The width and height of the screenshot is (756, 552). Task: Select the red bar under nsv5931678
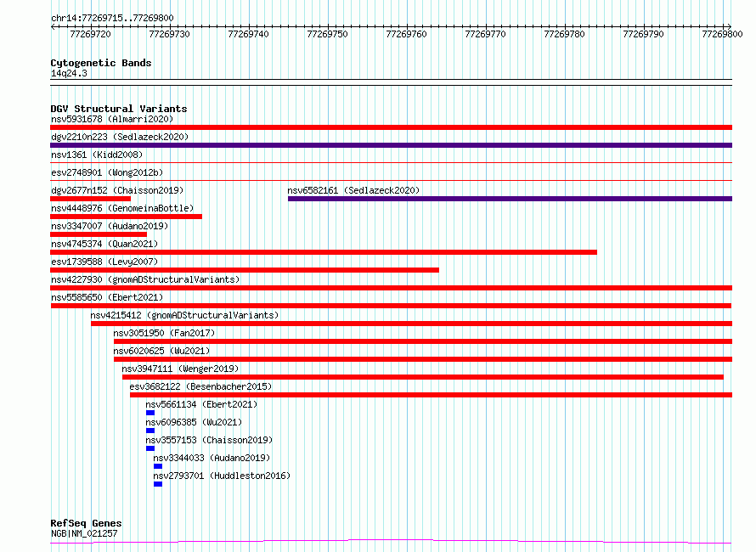tap(391, 127)
